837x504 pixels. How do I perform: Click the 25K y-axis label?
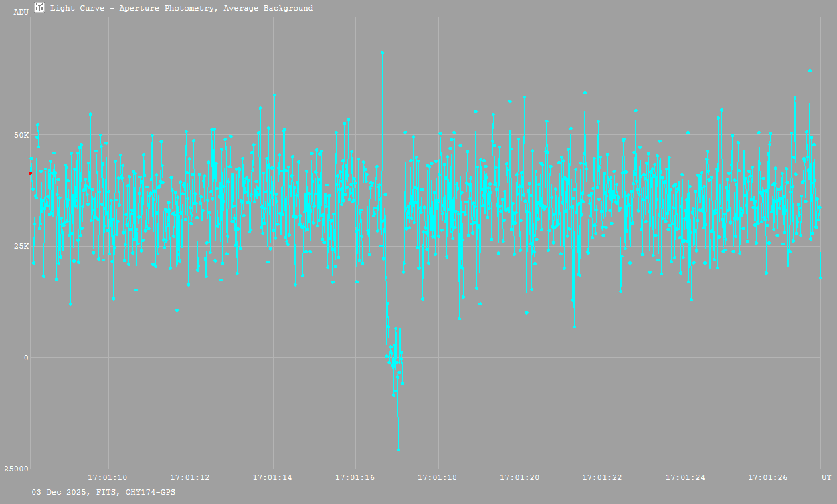(x=21, y=246)
